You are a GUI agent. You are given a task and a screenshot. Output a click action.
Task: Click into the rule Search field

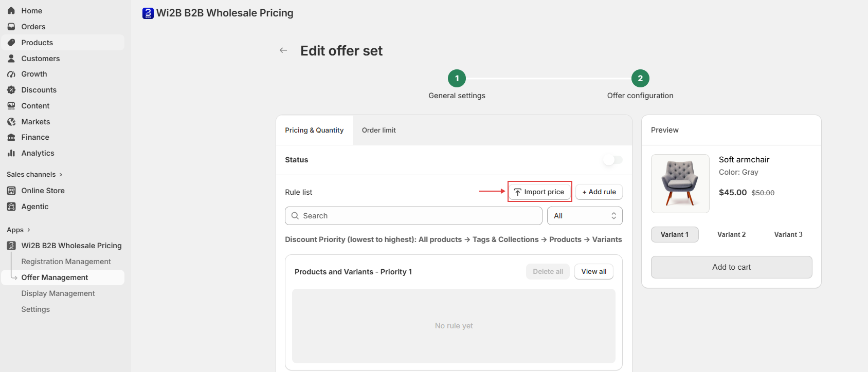pyautogui.click(x=413, y=216)
